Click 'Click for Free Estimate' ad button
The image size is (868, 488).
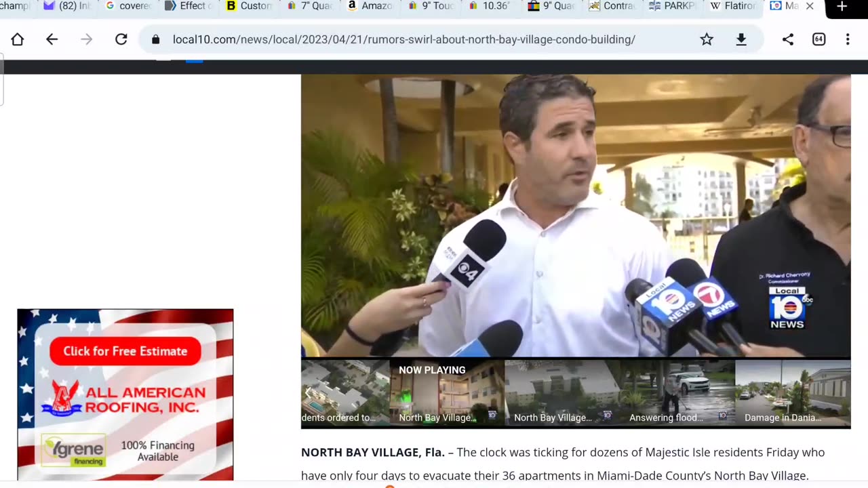[125, 351]
